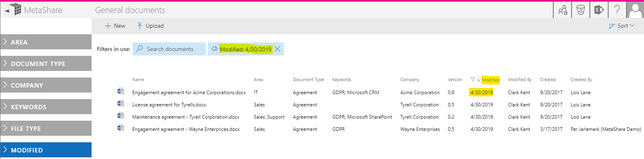Remove the Modified 4/30/2019 filter
Image resolution: width=644 pixels, height=159 pixels.
[277, 49]
